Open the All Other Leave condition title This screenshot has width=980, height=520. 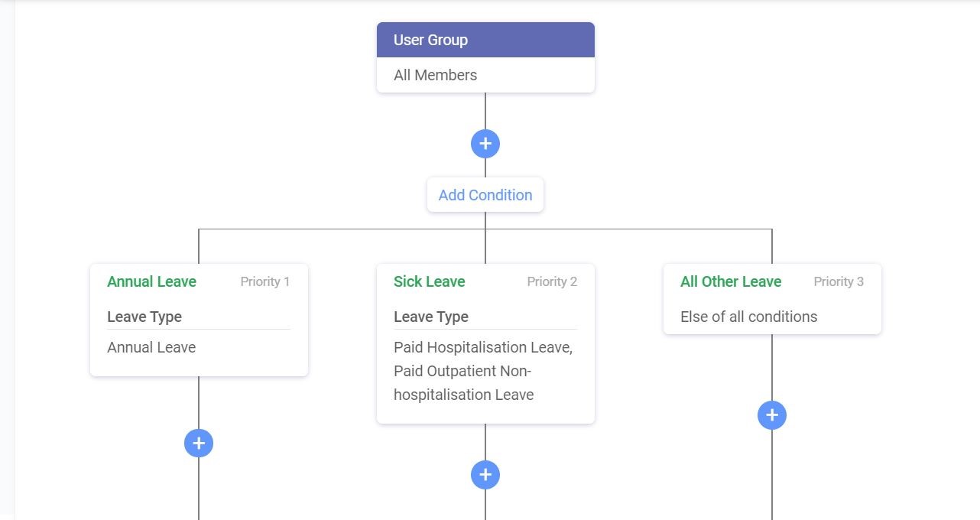click(x=730, y=281)
